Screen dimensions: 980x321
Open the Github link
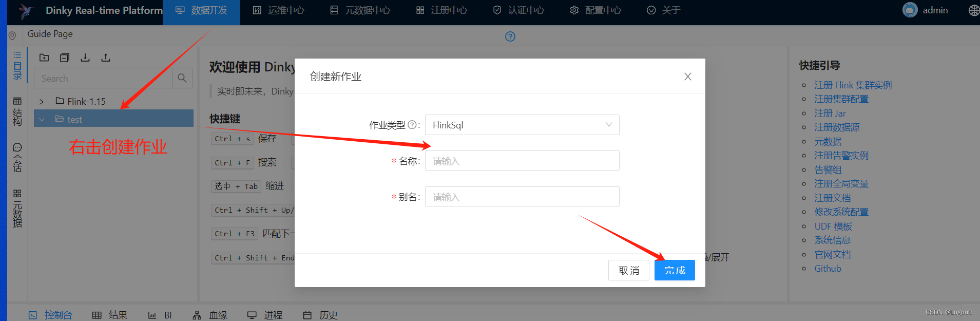828,268
